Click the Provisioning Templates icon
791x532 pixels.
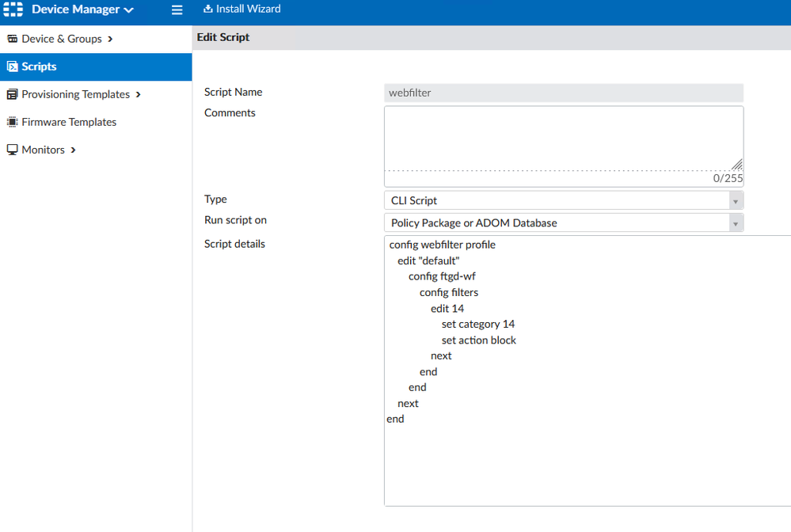click(12, 94)
